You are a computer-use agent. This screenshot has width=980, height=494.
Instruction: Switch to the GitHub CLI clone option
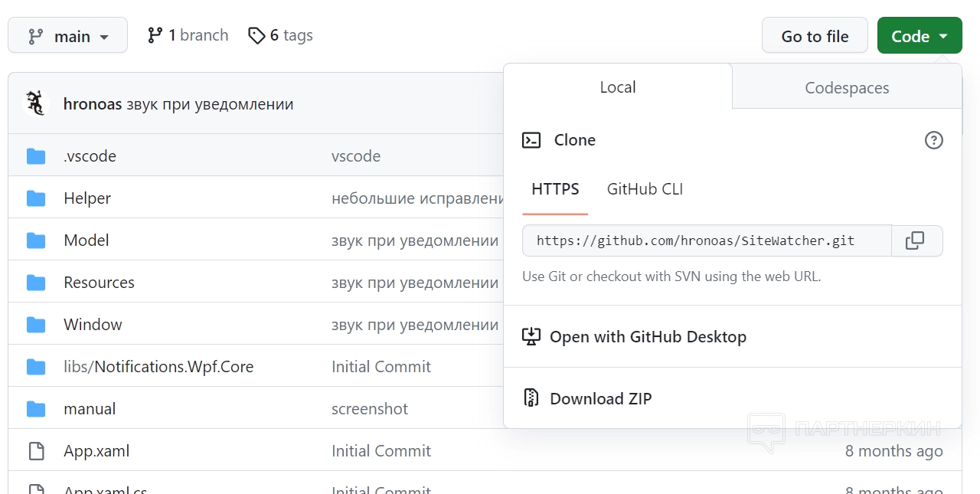645,189
